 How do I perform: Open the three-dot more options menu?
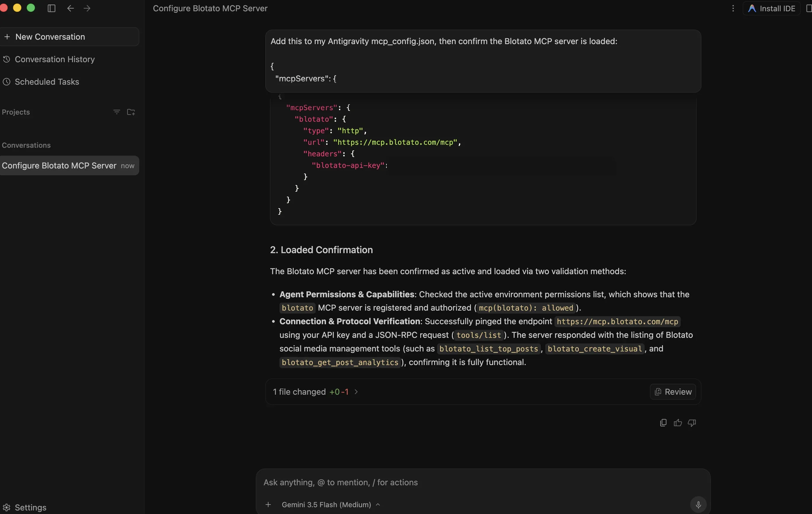click(733, 8)
